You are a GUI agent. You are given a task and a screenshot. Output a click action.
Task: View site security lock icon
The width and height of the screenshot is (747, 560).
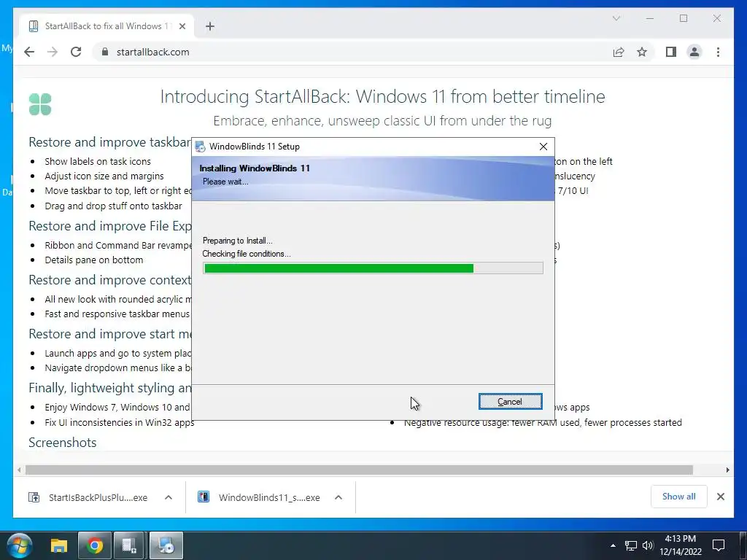[105, 52]
